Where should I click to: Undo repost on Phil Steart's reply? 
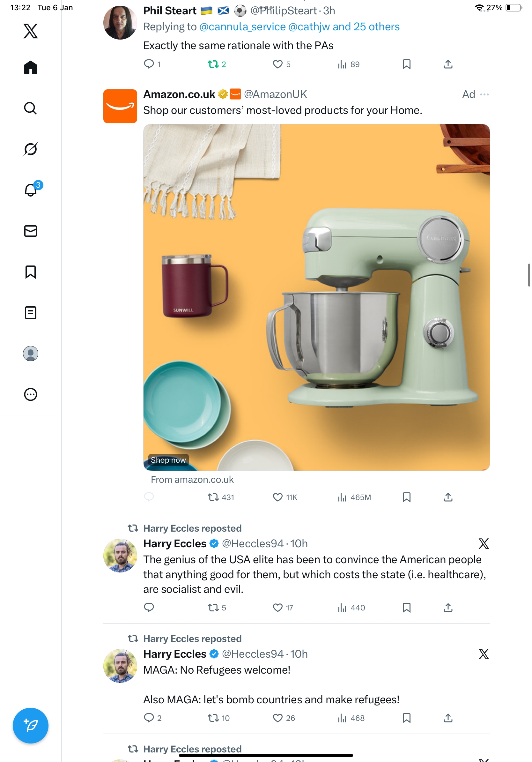[213, 64]
